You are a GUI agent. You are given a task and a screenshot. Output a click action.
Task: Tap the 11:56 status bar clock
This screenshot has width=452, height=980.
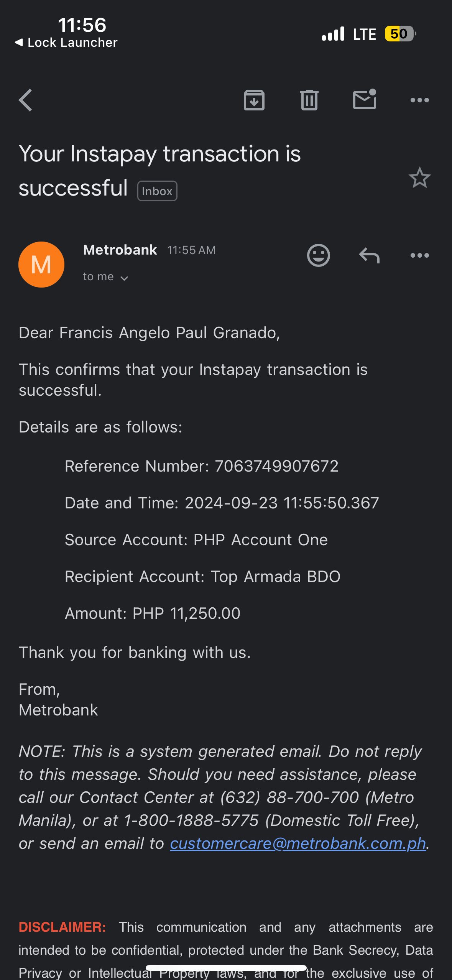pyautogui.click(x=82, y=25)
